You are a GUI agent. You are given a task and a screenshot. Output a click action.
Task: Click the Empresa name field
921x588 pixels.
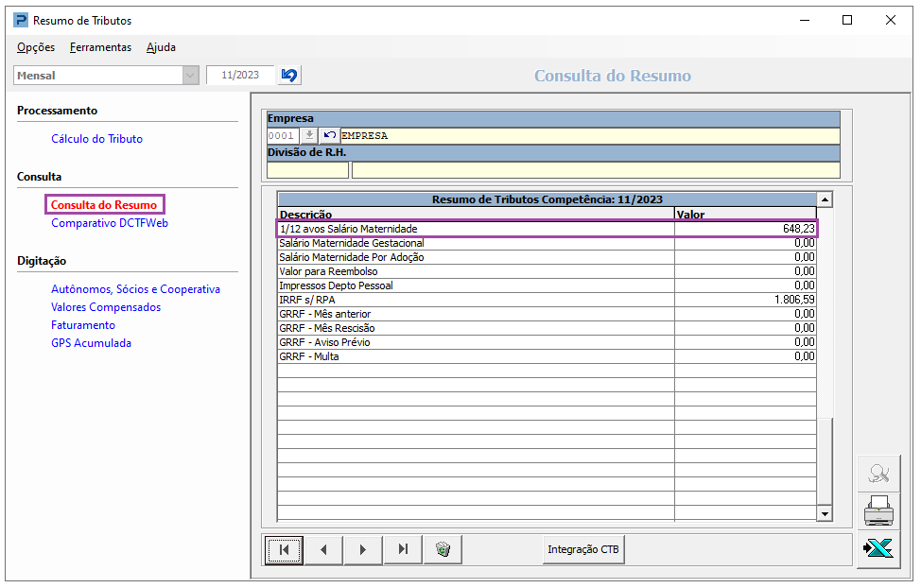(x=590, y=136)
